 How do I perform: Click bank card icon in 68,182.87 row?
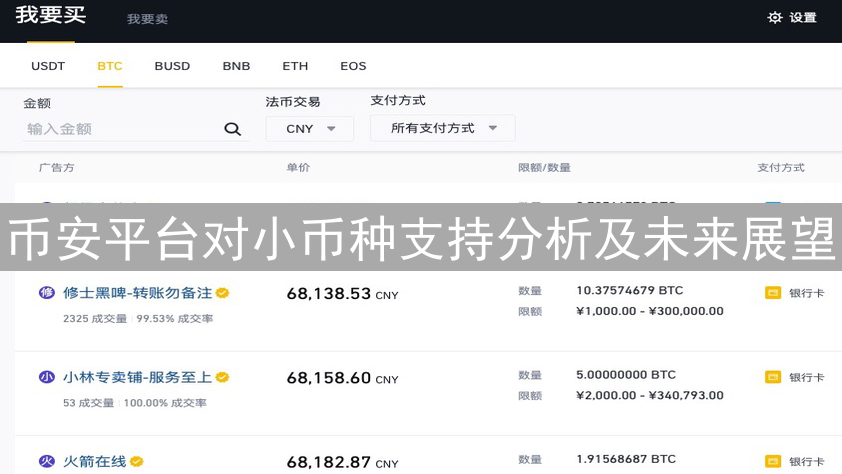[x=773, y=462]
